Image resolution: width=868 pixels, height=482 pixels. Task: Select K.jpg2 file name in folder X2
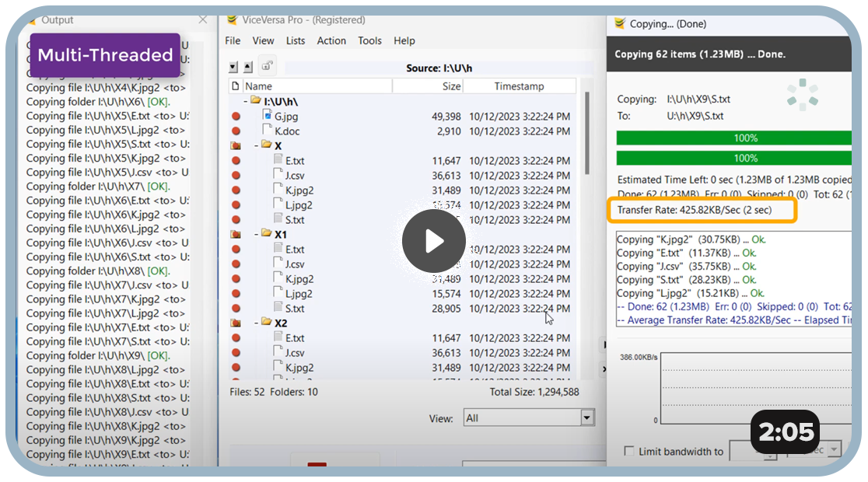click(299, 368)
